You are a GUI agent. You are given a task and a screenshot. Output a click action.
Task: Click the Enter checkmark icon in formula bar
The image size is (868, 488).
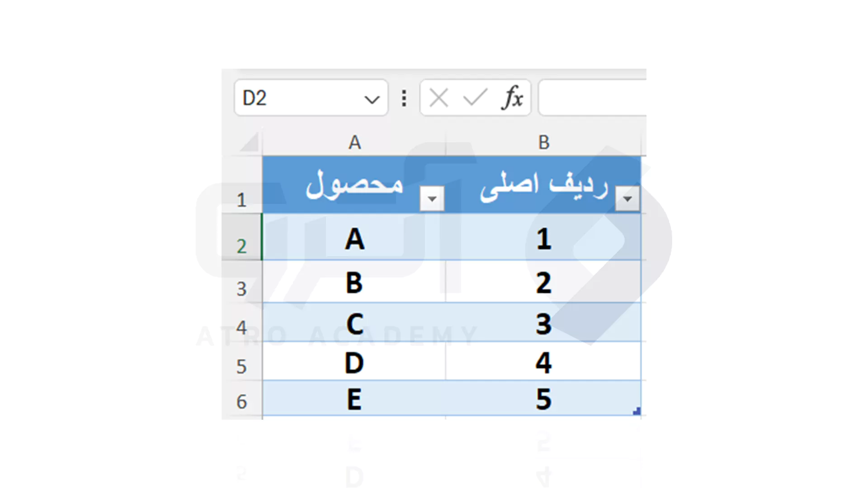pos(475,98)
